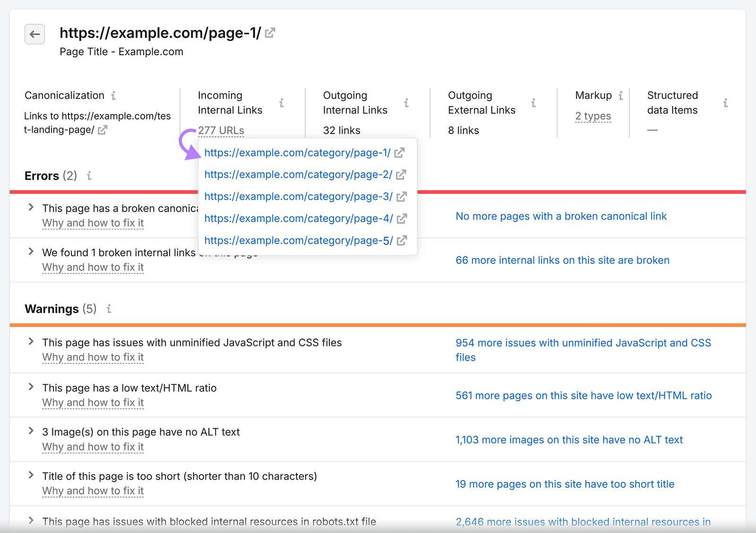This screenshot has width=756, height=533.
Task: Open the canonical test-landing-page external link icon
Action: click(x=103, y=130)
